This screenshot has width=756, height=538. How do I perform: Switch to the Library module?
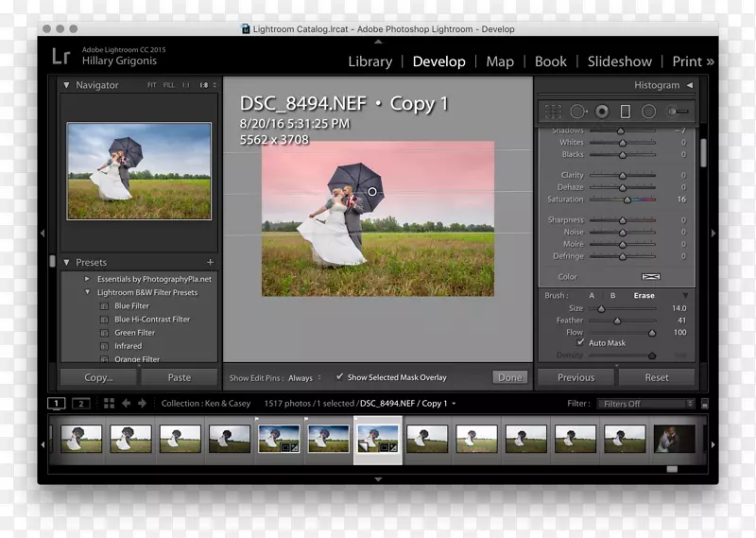(369, 61)
